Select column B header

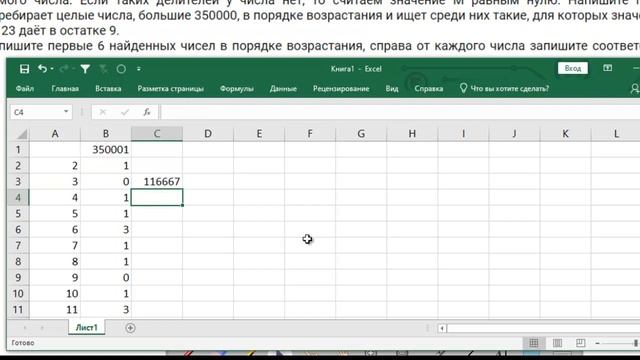tap(106, 134)
